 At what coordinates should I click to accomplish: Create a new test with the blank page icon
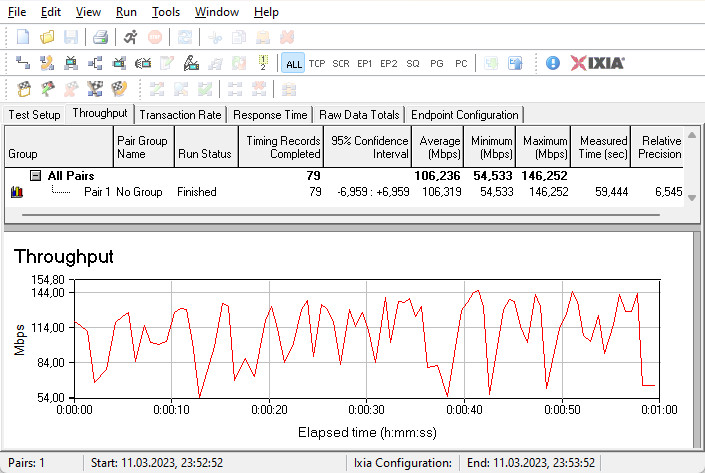tap(23, 37)
